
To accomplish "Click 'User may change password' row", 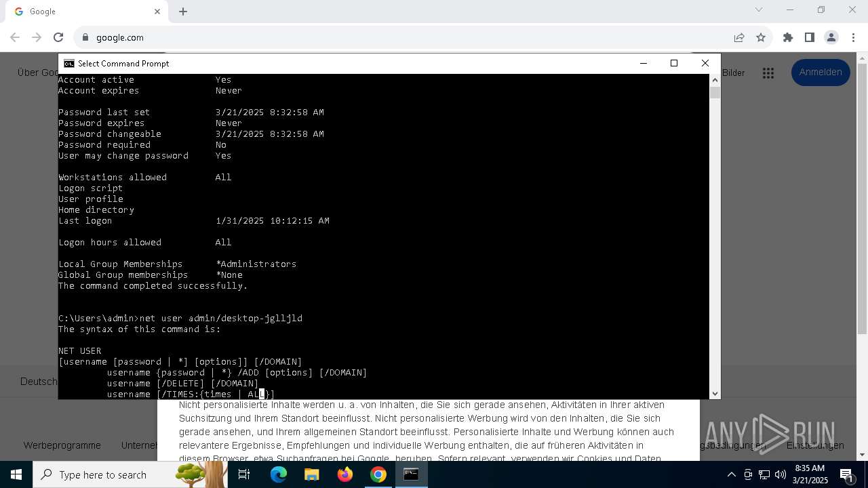I will tap(145, 155).
